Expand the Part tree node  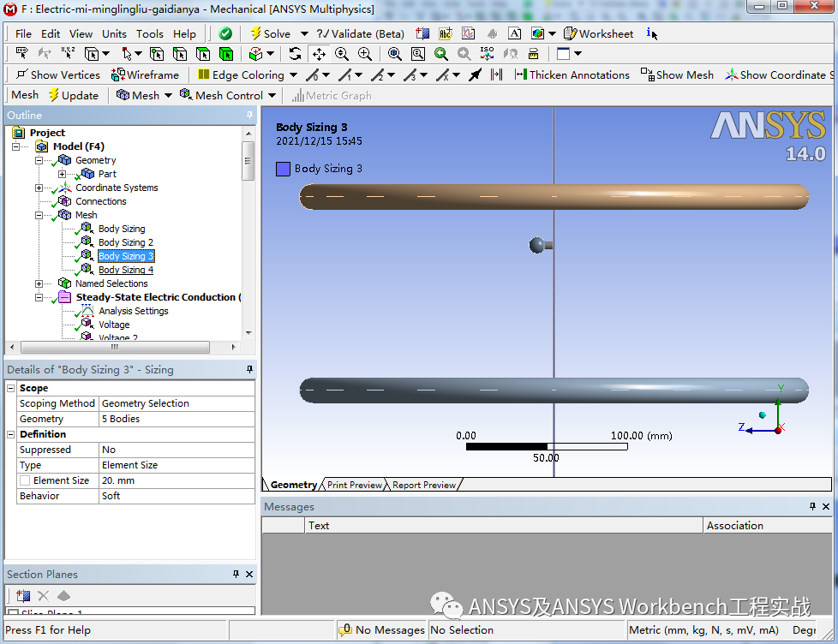(x=62, y=174)
